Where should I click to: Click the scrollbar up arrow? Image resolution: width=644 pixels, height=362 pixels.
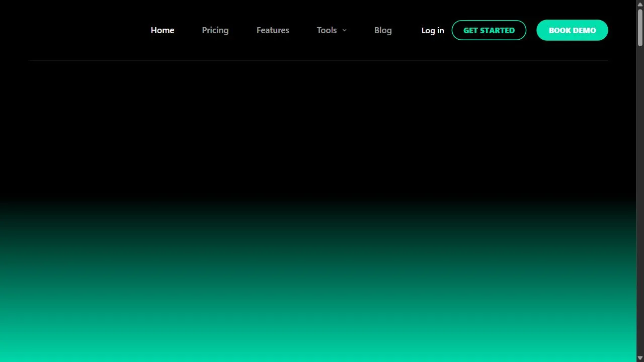pyautogui.click(x=640, y=4)
